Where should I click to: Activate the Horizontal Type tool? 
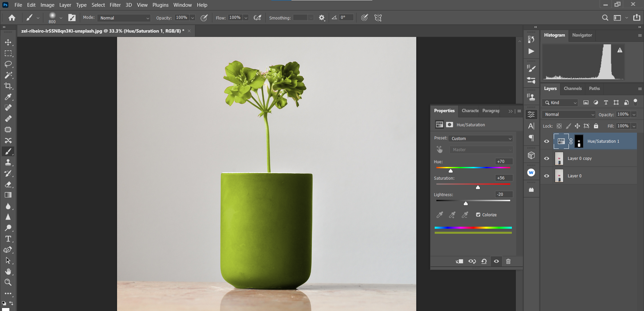8,239
